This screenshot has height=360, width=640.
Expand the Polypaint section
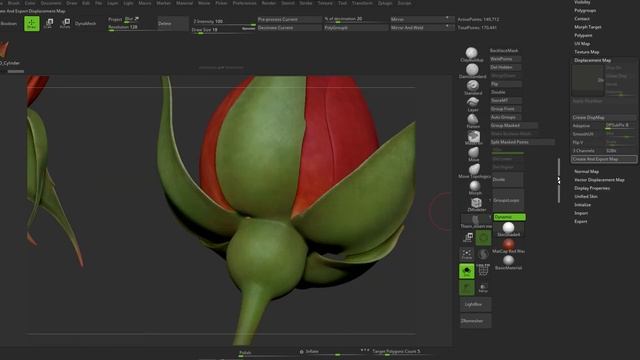coord(583,35)
